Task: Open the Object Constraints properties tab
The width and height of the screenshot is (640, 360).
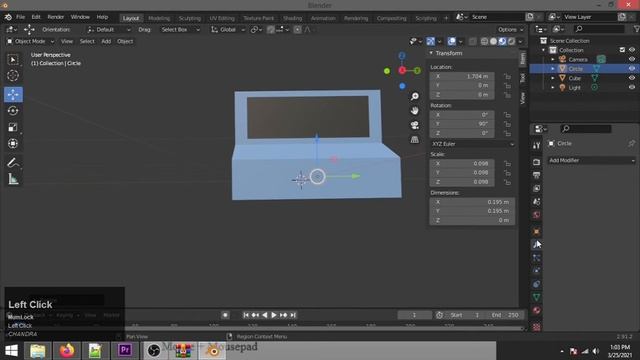Action: pos(536,284)
